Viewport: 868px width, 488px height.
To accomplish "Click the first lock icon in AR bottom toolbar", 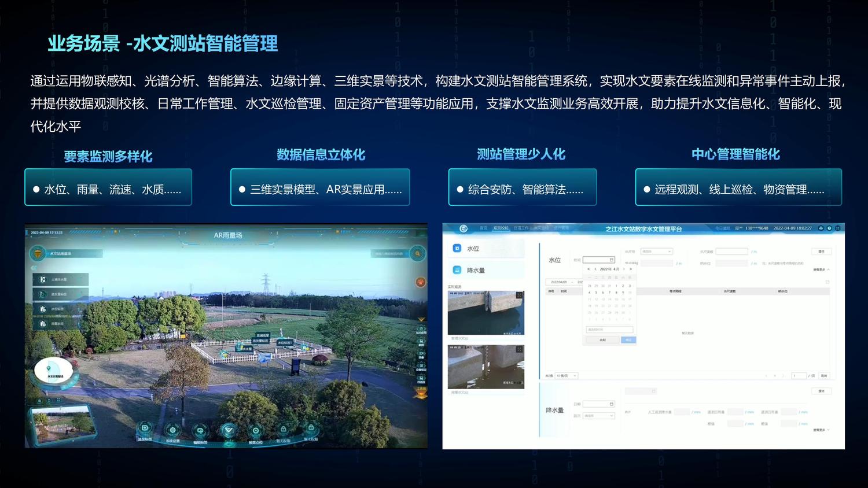I will pyautogui.click(x=283, y=430).
